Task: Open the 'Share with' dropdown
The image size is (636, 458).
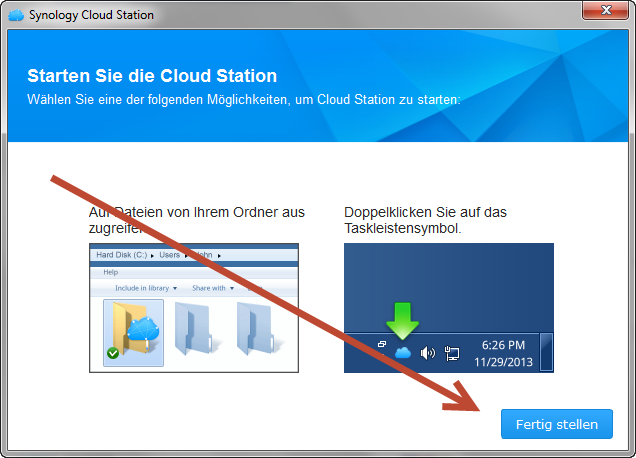Action: (213, 288)
